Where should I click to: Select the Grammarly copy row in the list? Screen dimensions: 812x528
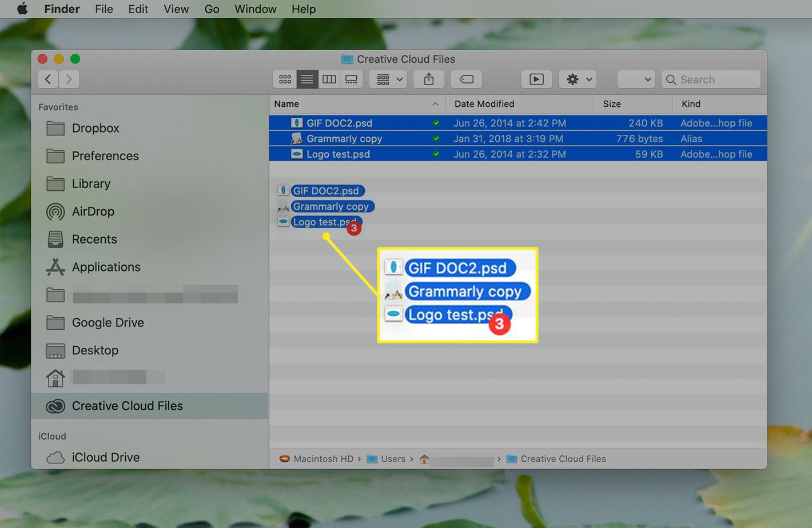518,138
